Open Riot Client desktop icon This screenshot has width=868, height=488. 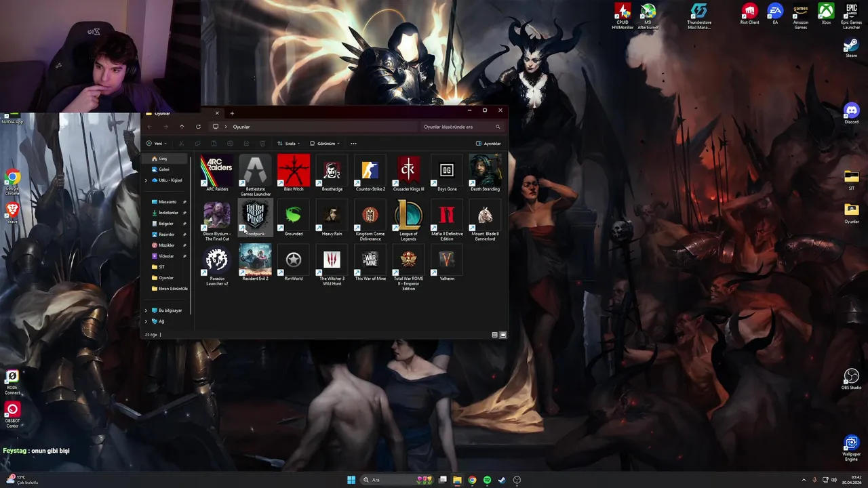[749, 14]
